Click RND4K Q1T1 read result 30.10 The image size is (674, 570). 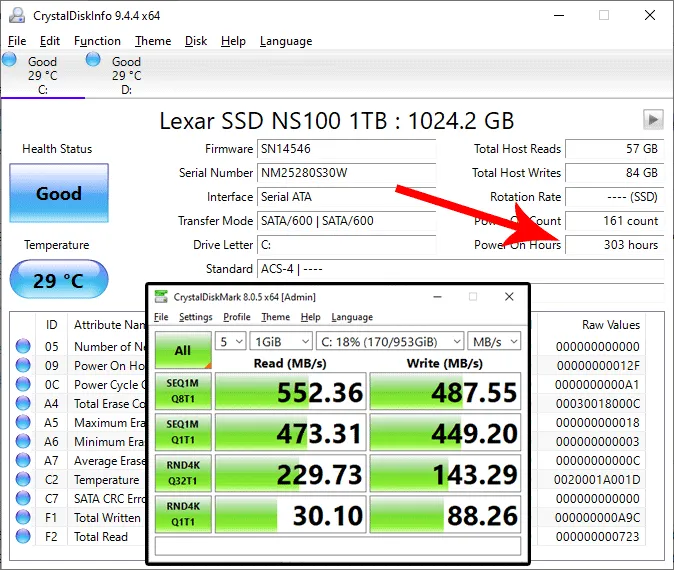(x=291, y=514)
